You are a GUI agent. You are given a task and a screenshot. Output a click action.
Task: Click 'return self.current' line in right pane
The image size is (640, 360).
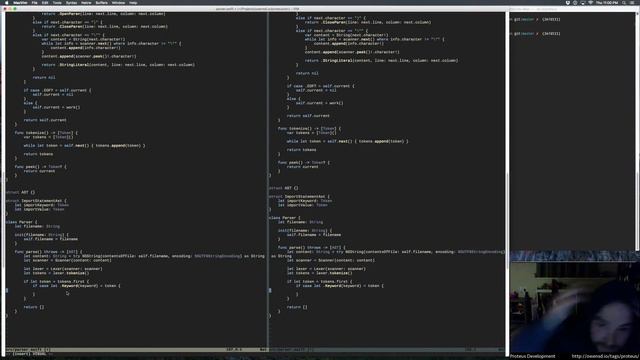308,116
